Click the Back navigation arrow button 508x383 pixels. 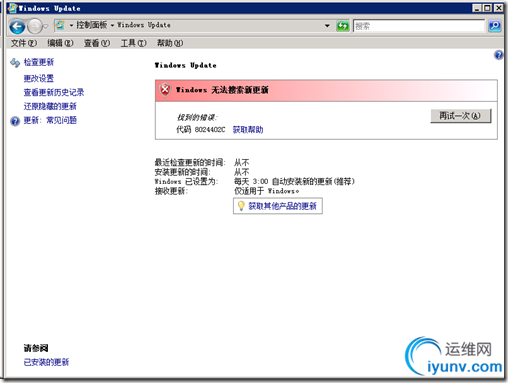pos(17,26)
